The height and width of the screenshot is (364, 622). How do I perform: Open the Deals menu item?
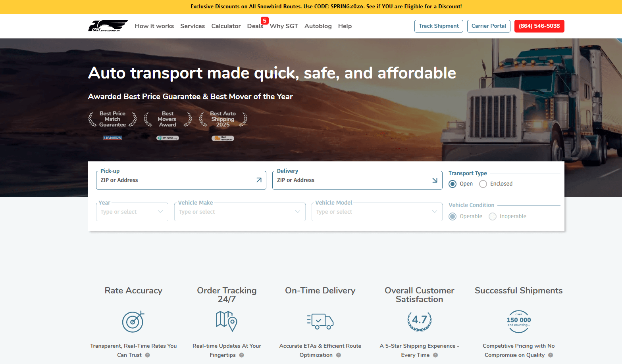point(255,26)
